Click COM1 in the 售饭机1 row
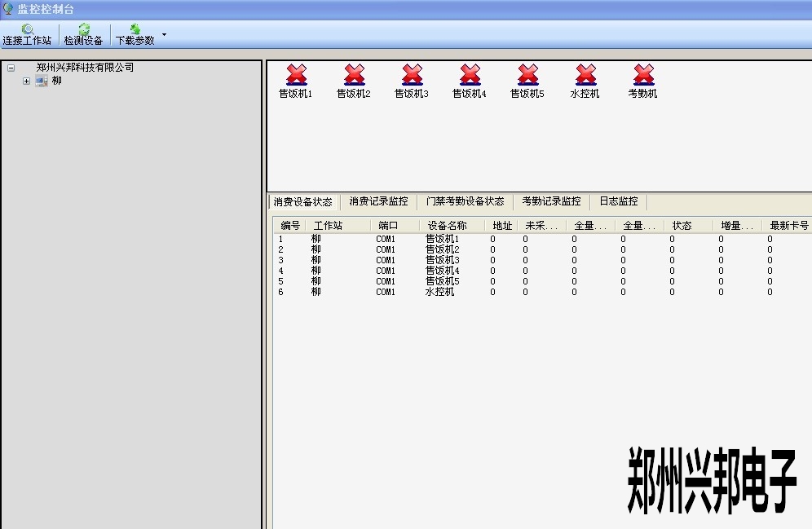 click(x=386, y=239)
